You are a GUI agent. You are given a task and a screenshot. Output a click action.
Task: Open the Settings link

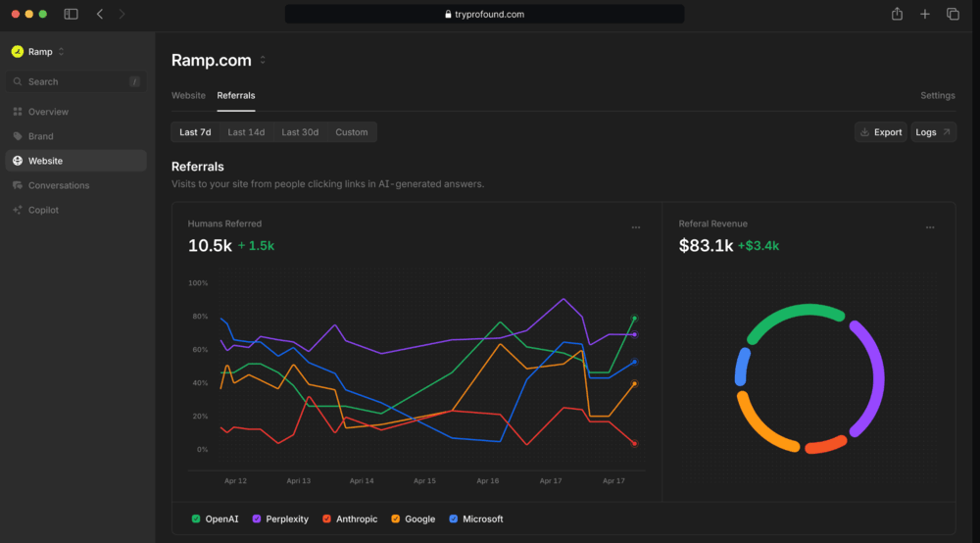tap(938, 96)
